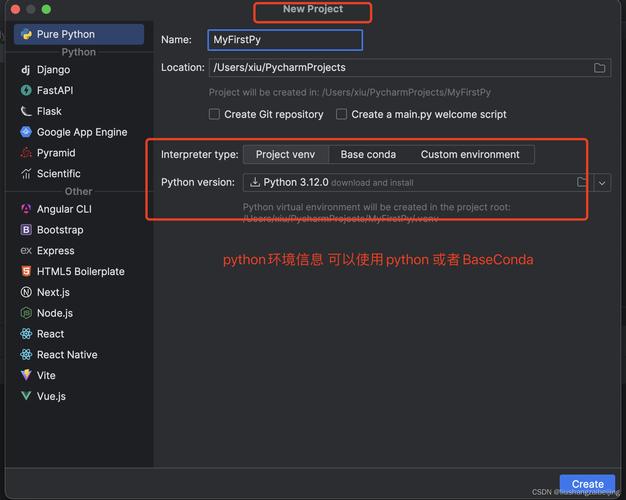Browse for location with the folder icon

[x=599, y=68]
